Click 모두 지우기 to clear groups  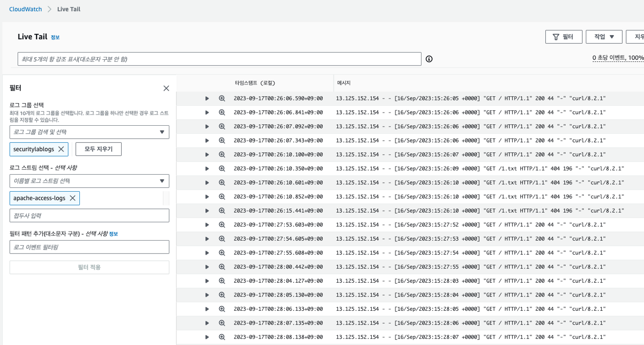[x=99, y=149]
